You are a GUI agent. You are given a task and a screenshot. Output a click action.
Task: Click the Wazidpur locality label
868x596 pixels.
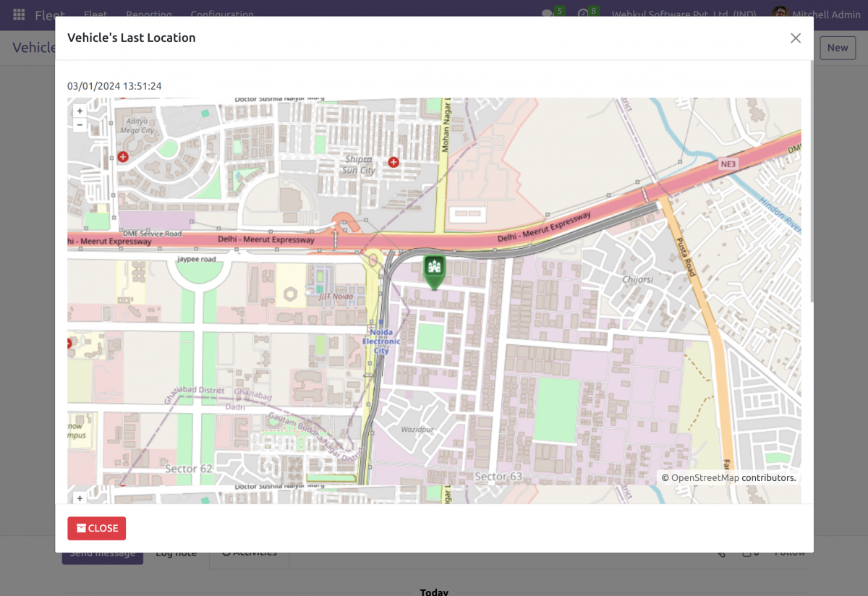click(417, 430)
